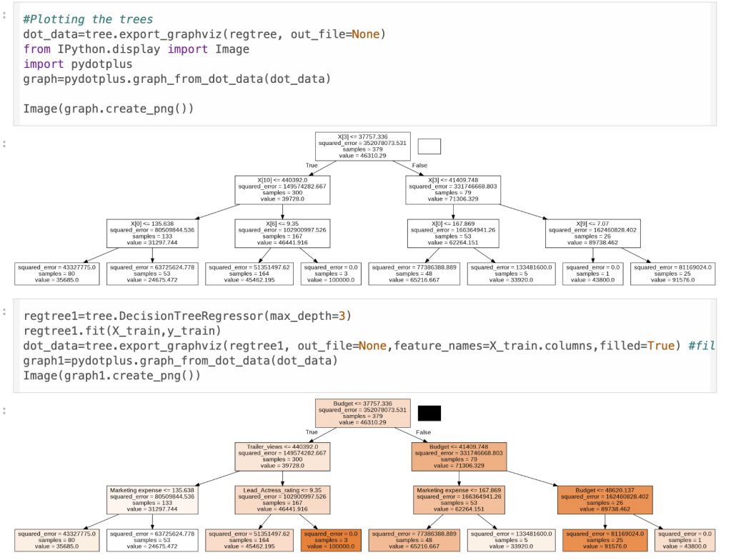The width and height of the screenshot is (731, 560).
Task: Click the dark orange leaf with value 100000.0
Action: click(x=331, y=539)
